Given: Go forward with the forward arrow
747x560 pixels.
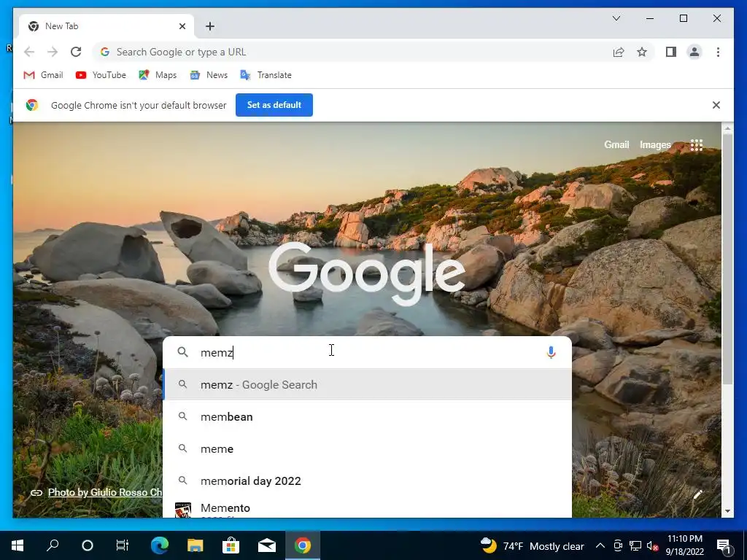Looking at the screenshot, I should (53, 52).
